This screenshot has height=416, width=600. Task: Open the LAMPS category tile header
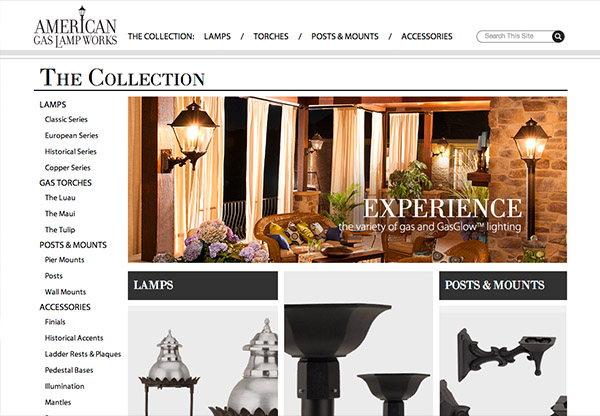pos(203,285)
